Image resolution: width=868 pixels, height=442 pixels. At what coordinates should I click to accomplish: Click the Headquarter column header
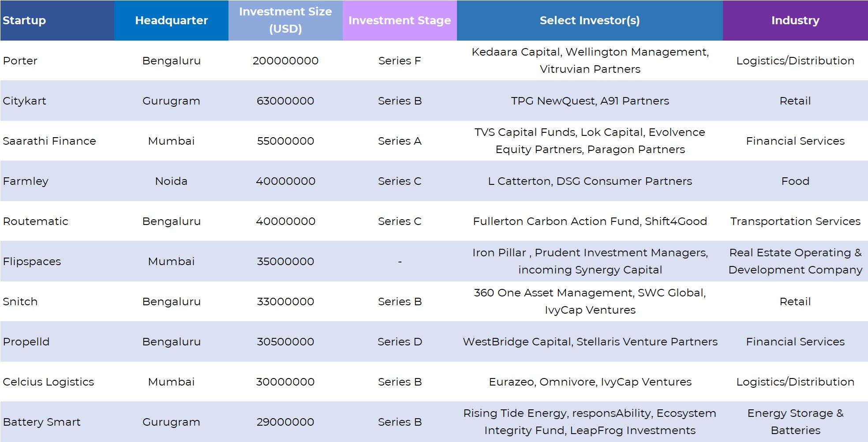point(171,20)
